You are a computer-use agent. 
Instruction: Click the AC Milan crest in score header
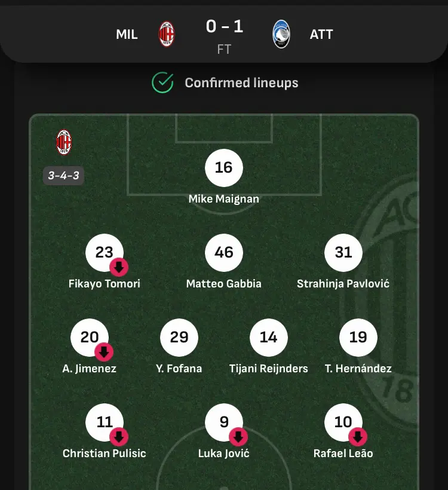pyautogui.click(x=167, y=34)
